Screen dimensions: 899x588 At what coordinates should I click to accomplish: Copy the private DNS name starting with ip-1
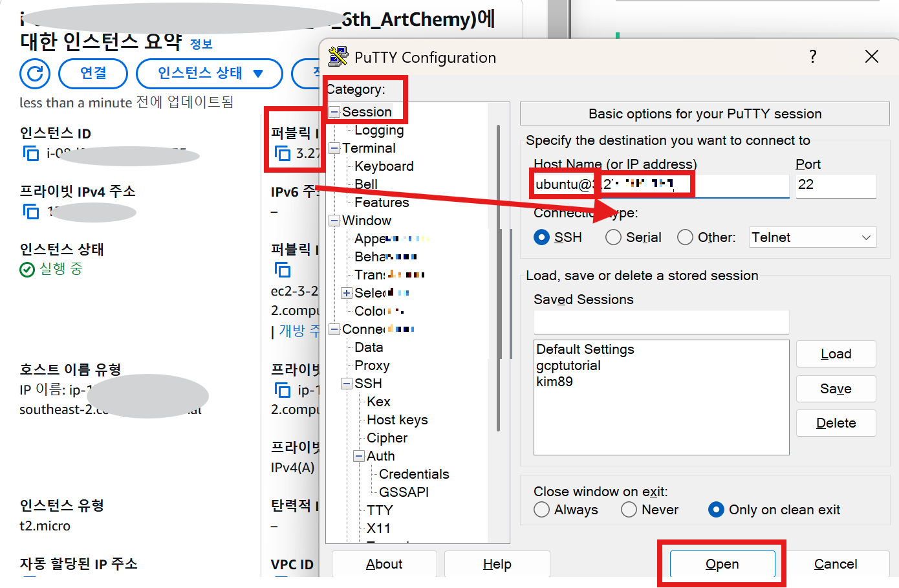point(283,390)
